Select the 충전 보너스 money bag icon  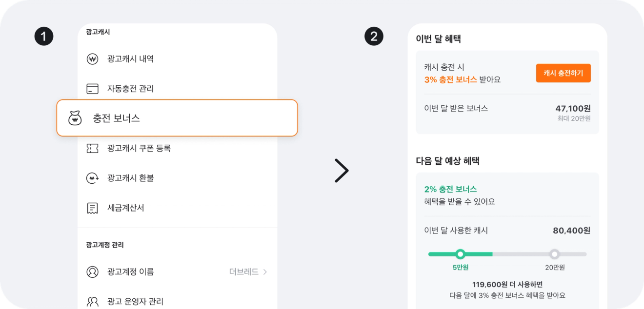click(x=75, y=118)
